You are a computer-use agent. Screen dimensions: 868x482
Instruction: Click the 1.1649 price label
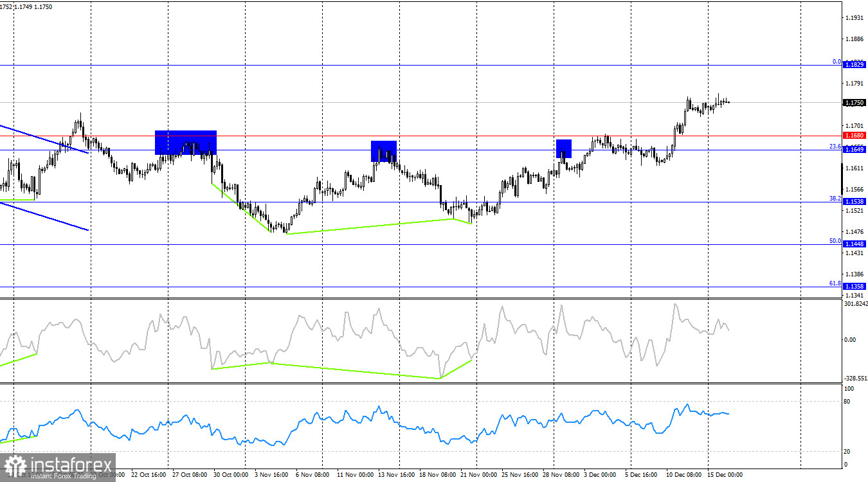pos(854,150)
